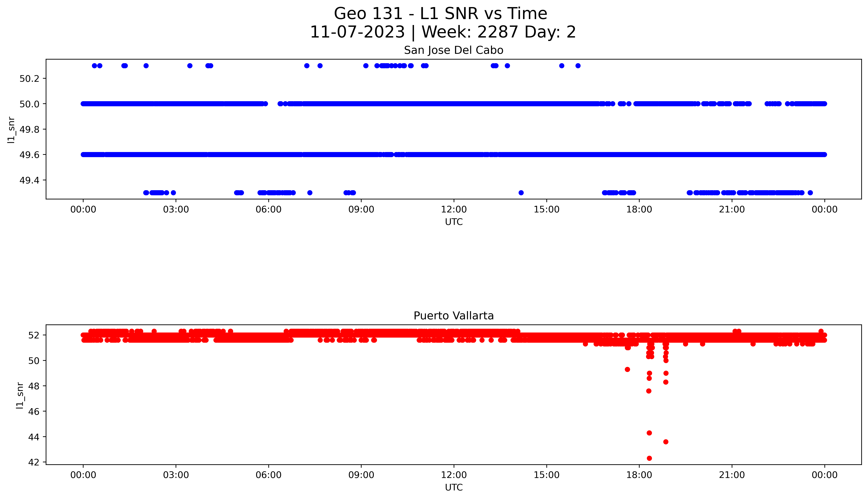This screenshot has height=499, width=868.
Task: Click the 'Geo 131 - L1 SNR vs Time' title
Action: point(440,14)
